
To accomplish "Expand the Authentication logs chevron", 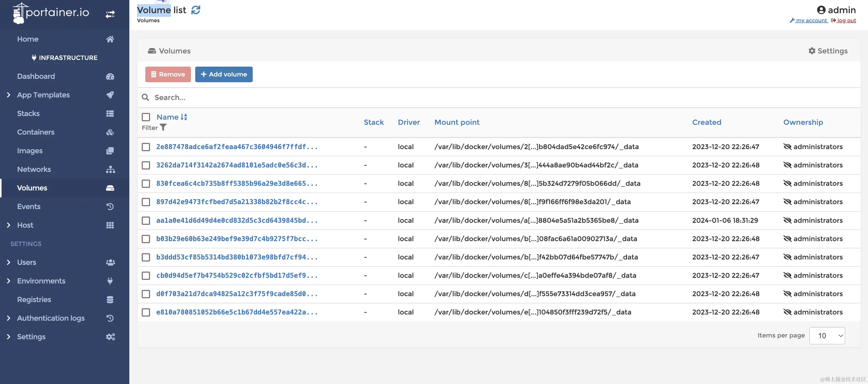I will click(8, 318).
